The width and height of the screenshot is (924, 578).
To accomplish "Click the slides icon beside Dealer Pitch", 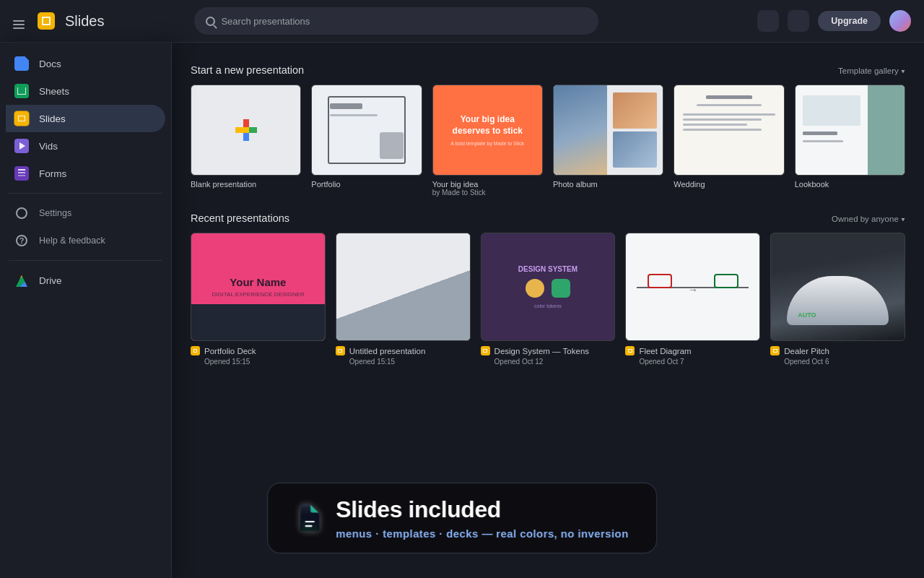I will (x=775, y=351).
